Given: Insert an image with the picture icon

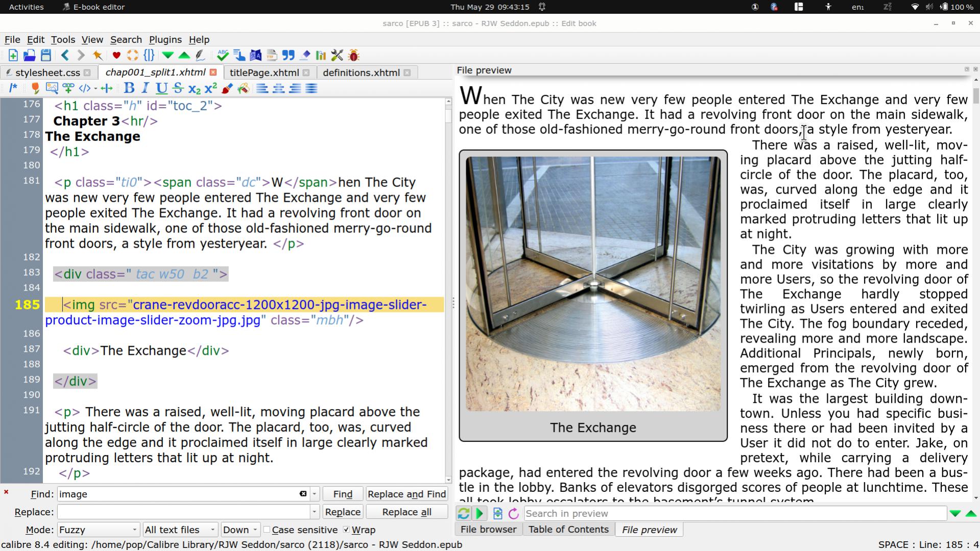Looking at the screenshot, I should coord(52,88).
